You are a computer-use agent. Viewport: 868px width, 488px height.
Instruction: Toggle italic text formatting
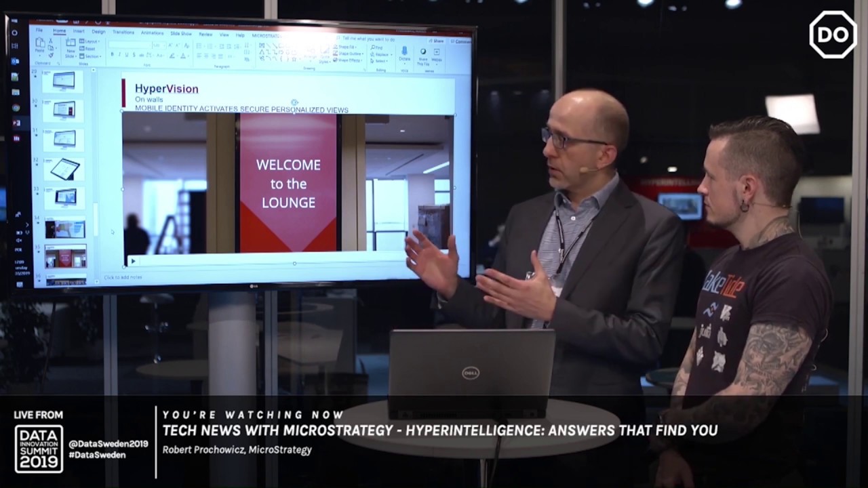pos(119,54)
